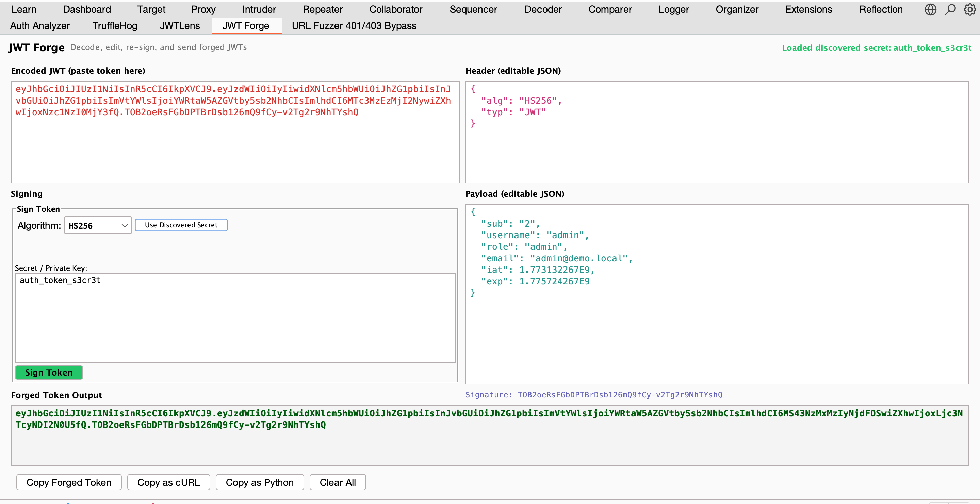
Task: Click the Use Discovered Secret button
Action: click(181, 225)
